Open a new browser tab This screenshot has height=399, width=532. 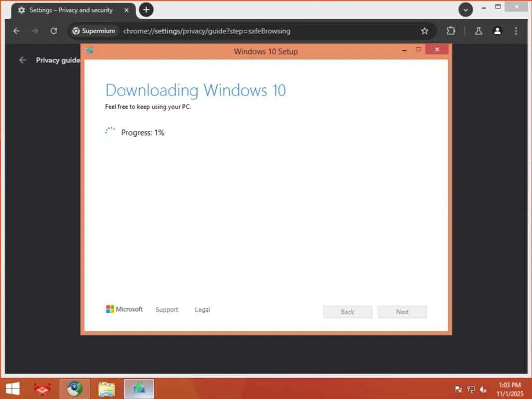coord(146,10)
